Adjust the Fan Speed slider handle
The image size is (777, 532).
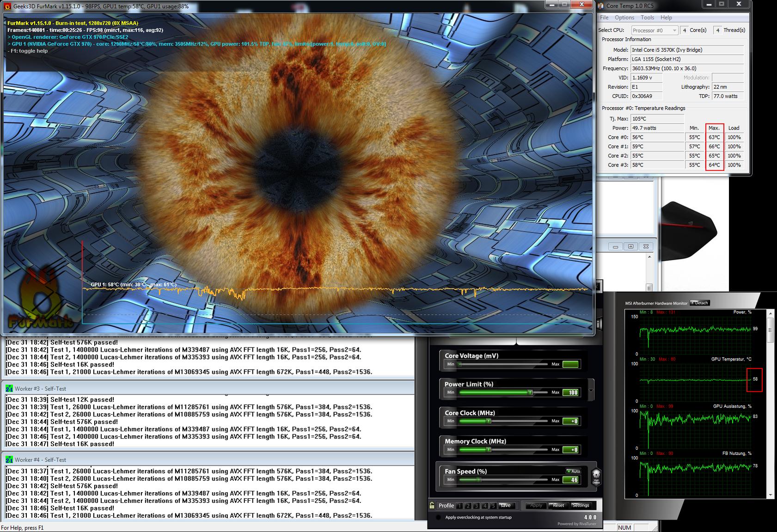coord(478,480)
